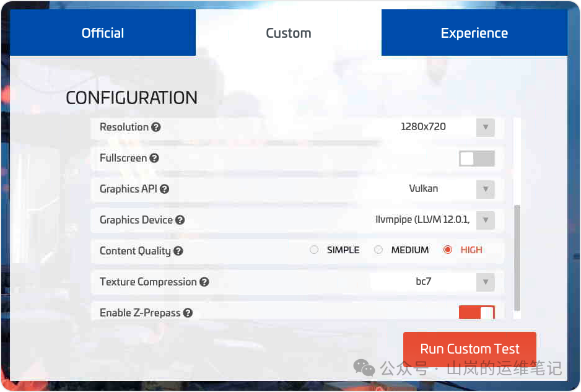
Task: Choose MEDIUM content quality
Action: [x=378, y=250]
